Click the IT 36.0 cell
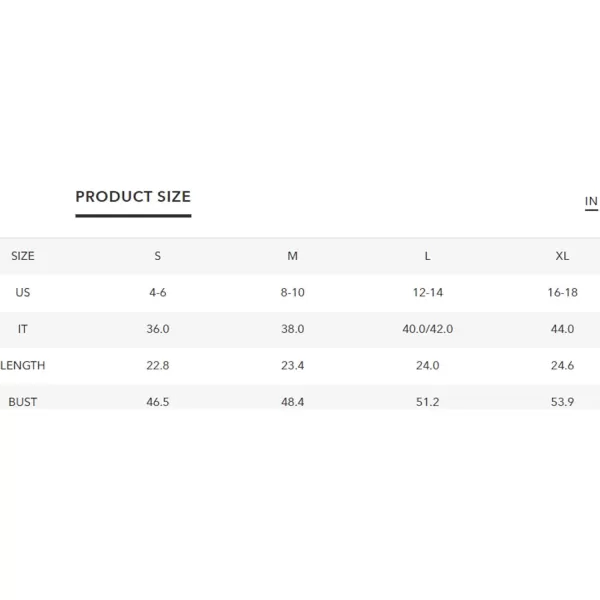The width and height of the screenshot is (600, 600). (158, 329)
